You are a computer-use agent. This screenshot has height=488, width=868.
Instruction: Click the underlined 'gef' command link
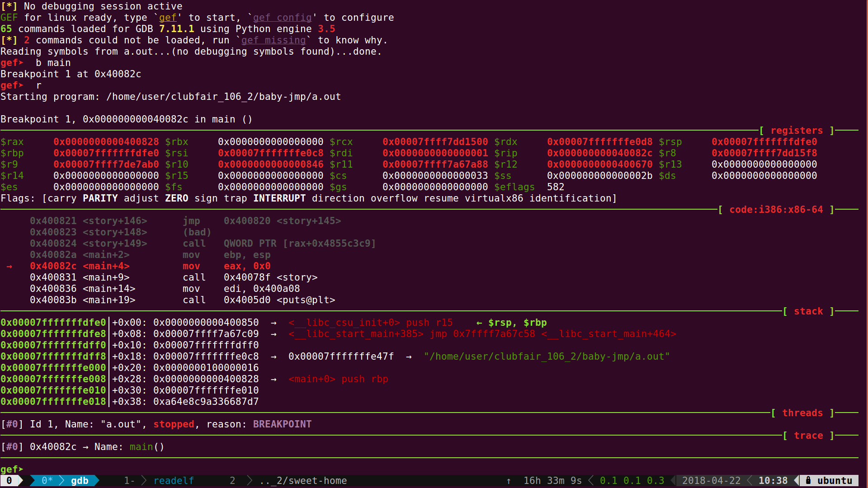click(167, 18)
